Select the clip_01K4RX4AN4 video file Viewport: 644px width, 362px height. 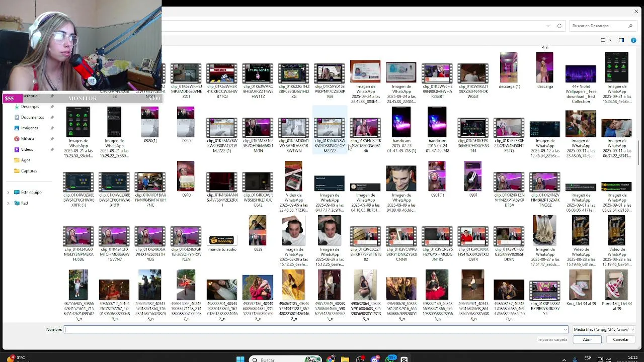click(x=222, y=190)
